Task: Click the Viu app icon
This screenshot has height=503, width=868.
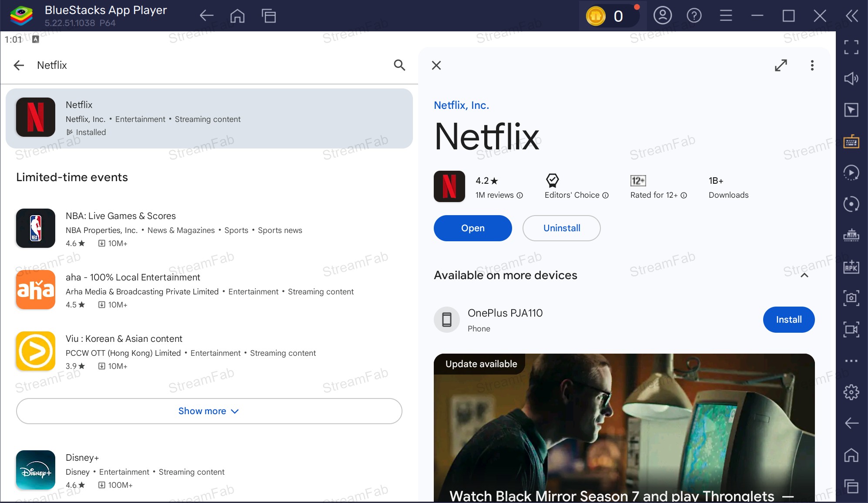Action: pyautogui.click(x=36, y=351)
